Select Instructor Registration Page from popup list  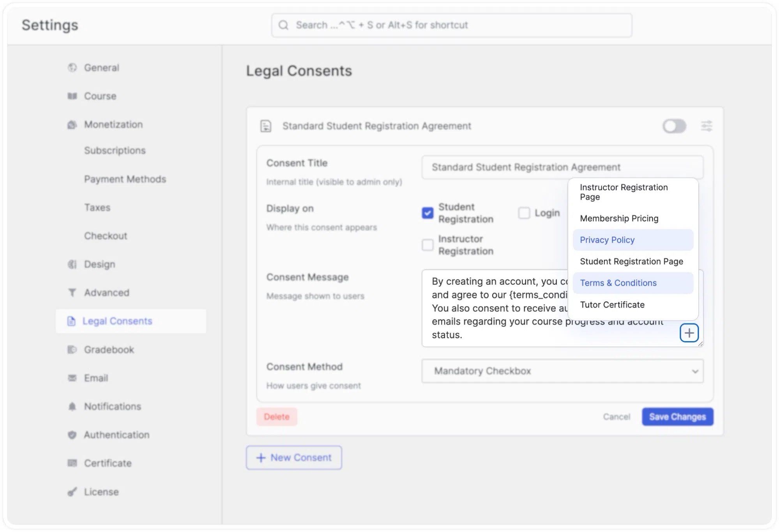pos(633,192)
